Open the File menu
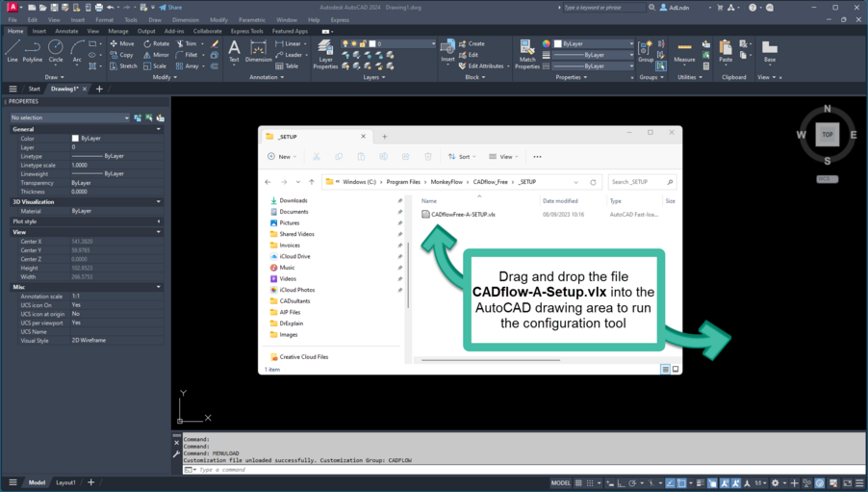Viewport: 868px width, 492px height. [13, 20]
